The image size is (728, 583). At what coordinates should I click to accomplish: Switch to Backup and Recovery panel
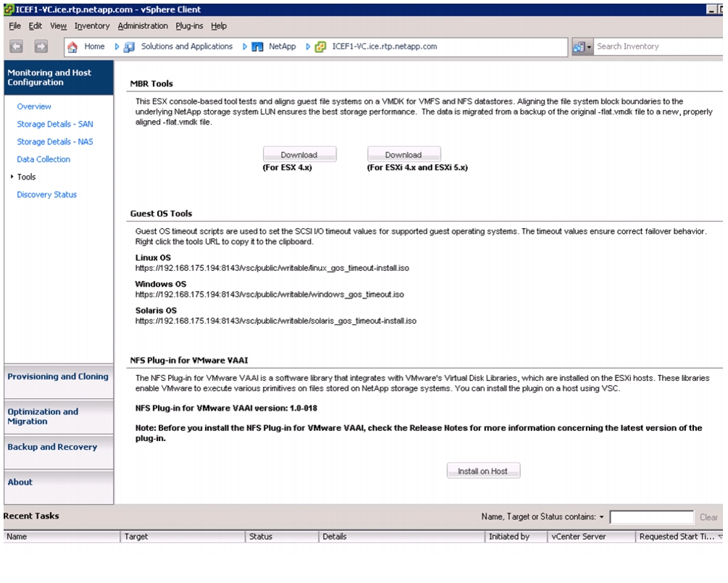[59, 452]
